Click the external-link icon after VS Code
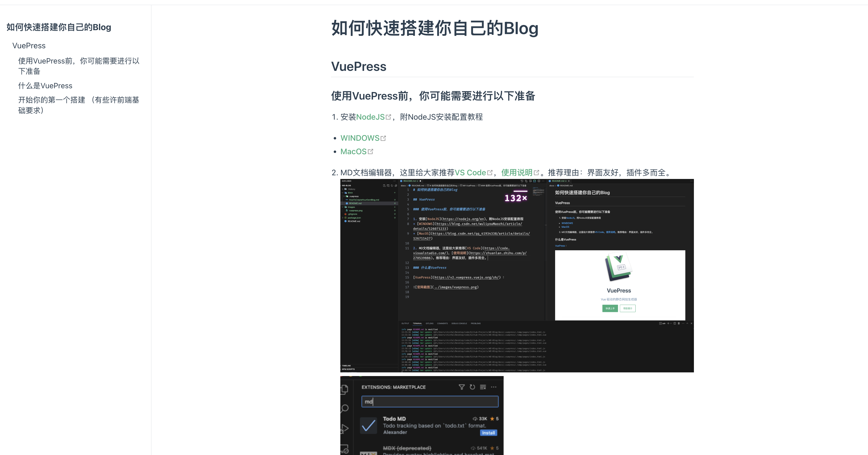Viewport: 868px width, 455px height. 490,173
